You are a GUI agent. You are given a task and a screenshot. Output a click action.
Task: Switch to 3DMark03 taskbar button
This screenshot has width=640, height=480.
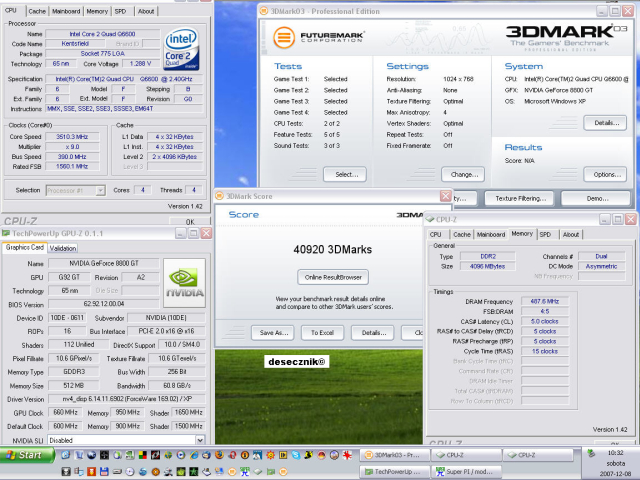tap(394, 455)
